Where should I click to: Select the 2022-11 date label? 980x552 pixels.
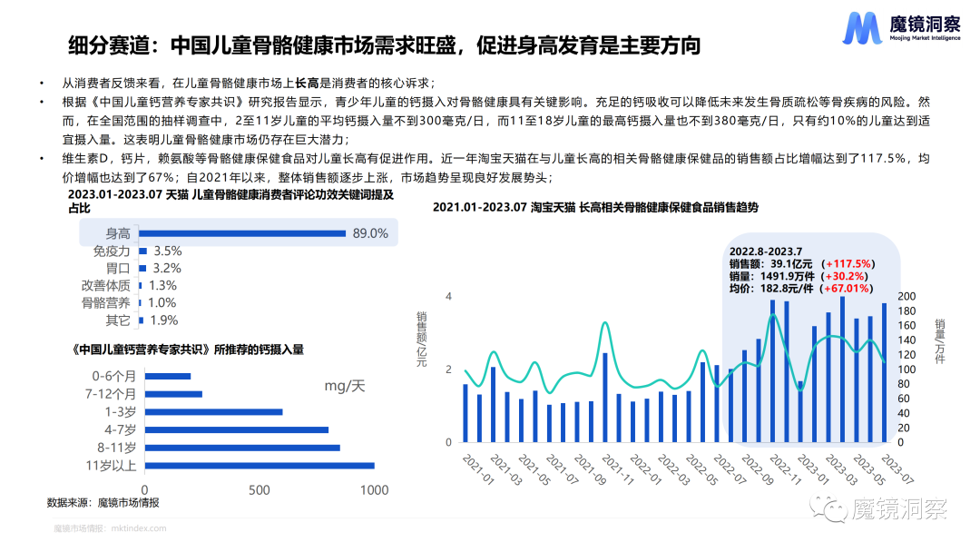(786, 469)
